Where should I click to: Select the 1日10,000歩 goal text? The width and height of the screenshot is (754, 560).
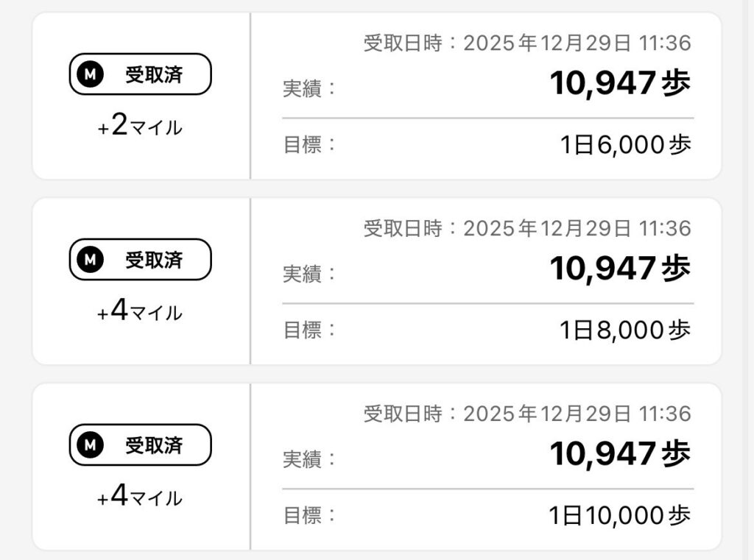click(x=619, y=516)
